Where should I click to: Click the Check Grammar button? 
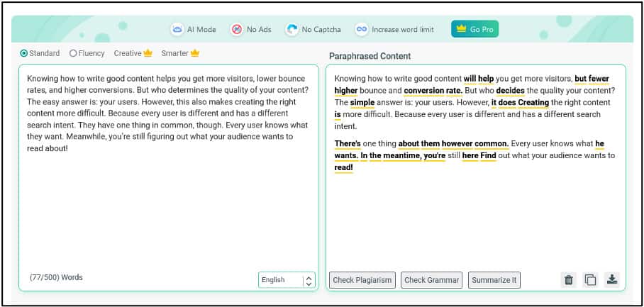pyautogui.click(x=432, y=280)
